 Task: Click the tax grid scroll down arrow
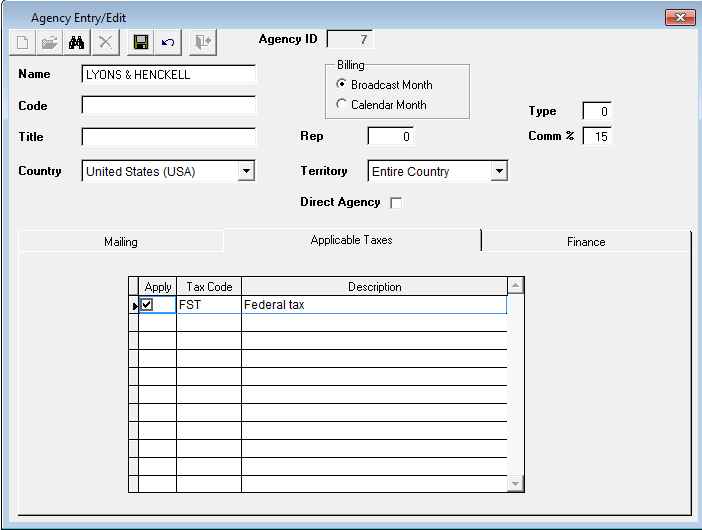click(x=515, y=484)
